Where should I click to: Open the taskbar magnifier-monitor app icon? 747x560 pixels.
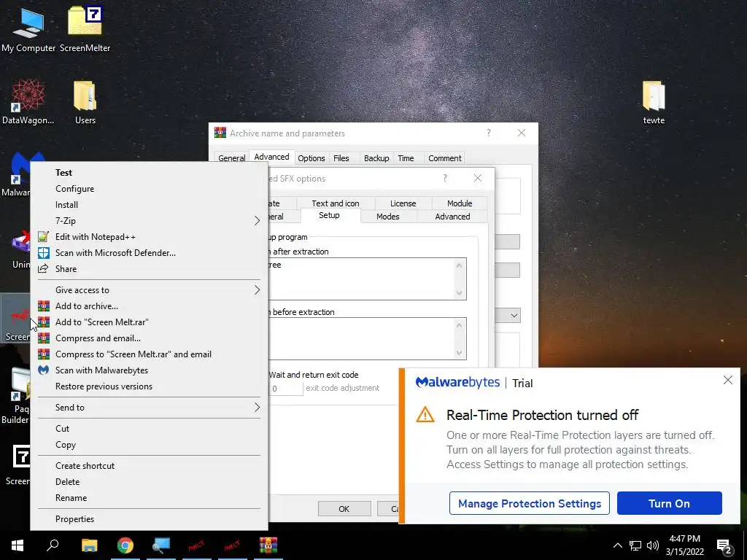point(161,545)
